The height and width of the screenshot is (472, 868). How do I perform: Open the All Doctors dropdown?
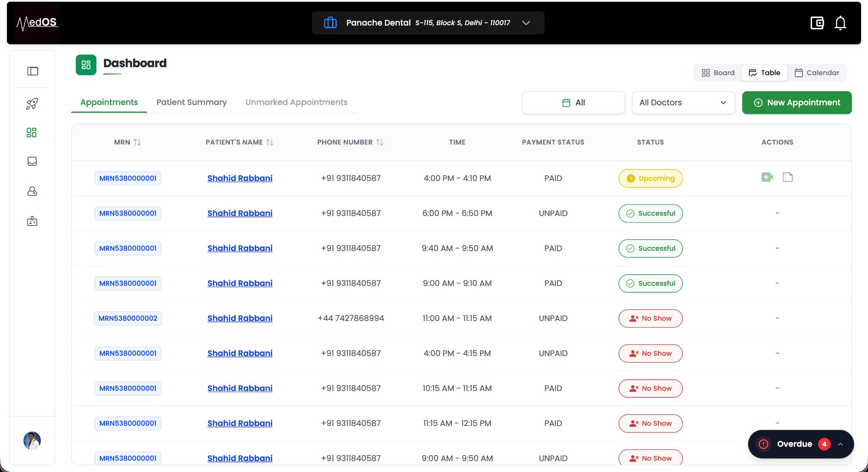pyautogui.click(x=683, y=103)
